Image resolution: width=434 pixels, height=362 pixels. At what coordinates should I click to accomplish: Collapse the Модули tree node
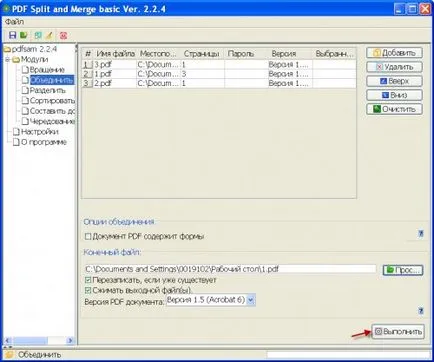(7, 60)
